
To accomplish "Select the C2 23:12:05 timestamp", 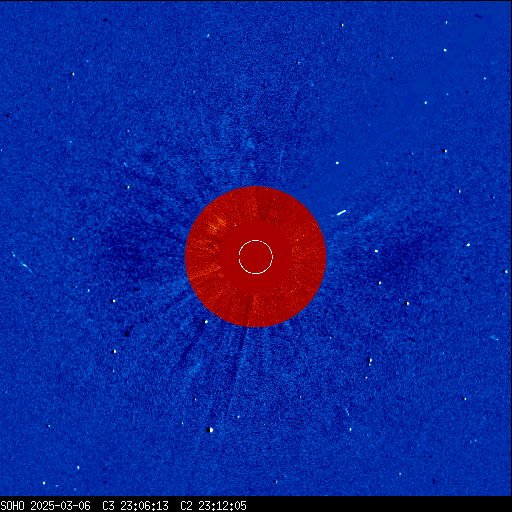I will click(213, 506).
